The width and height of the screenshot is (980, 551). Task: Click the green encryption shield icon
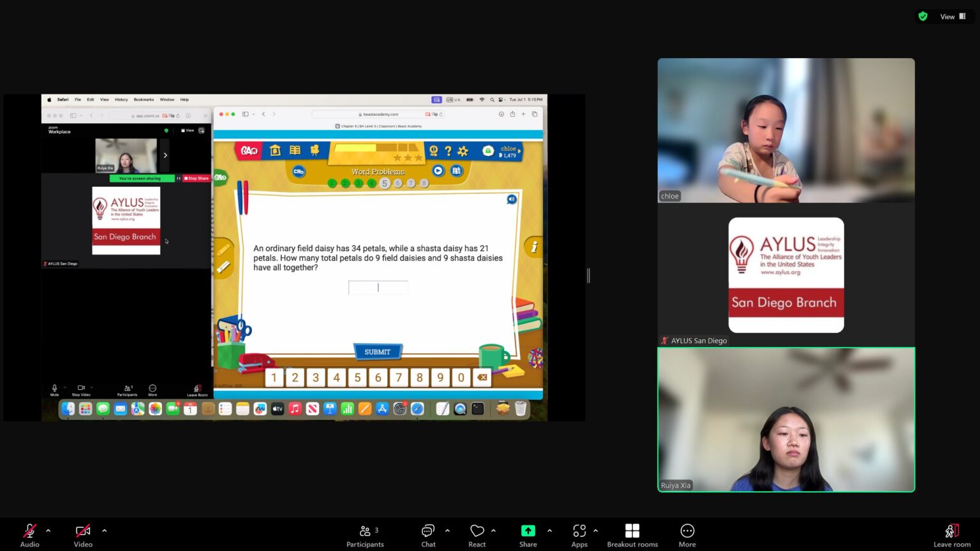923,17
